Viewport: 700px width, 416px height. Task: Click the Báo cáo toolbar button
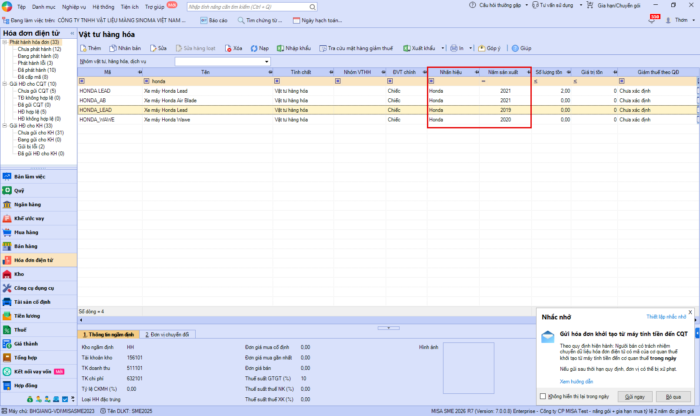[214, 20]
